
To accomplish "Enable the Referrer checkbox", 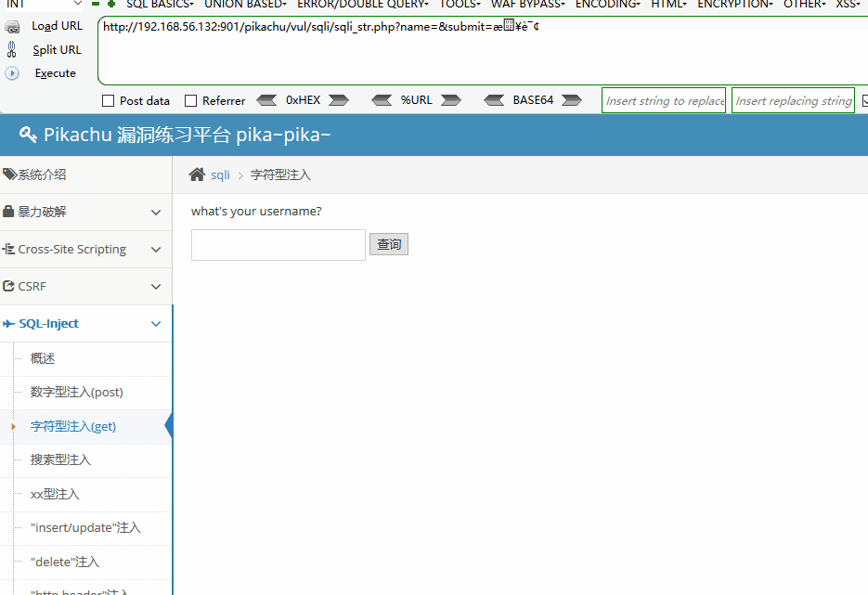I will [x=191, y=101].
